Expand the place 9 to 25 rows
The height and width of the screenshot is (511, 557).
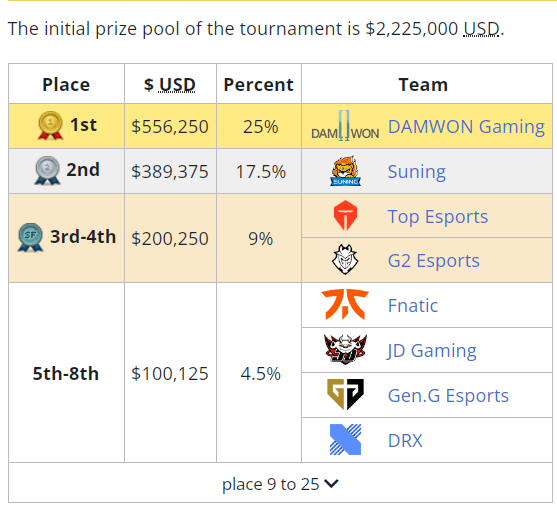click(280, 483)
